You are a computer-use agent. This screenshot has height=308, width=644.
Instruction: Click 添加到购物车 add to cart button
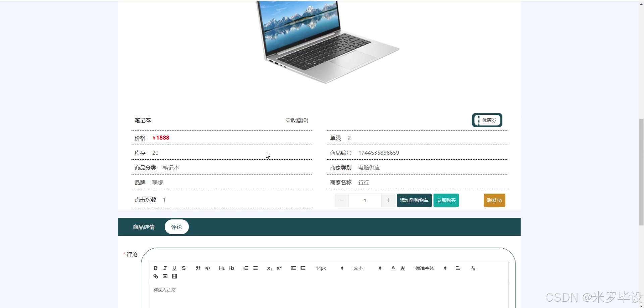414,200
